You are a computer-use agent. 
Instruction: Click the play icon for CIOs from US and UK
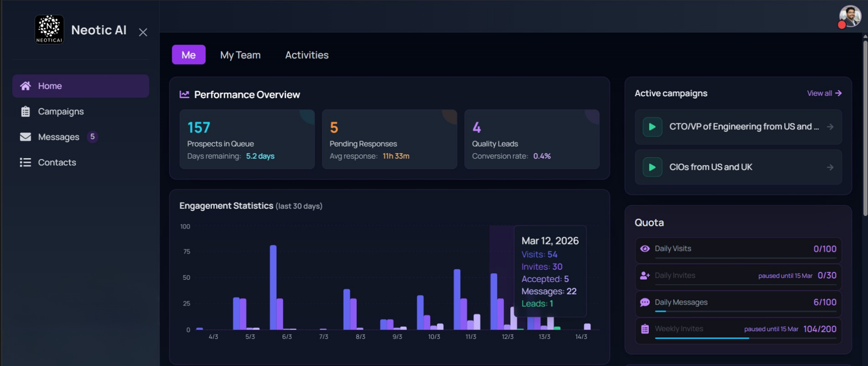pyautogui.click(x=652, y=167)
